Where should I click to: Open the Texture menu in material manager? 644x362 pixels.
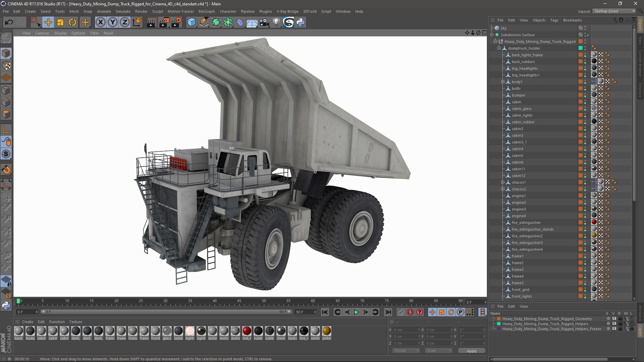pos(75,322)
